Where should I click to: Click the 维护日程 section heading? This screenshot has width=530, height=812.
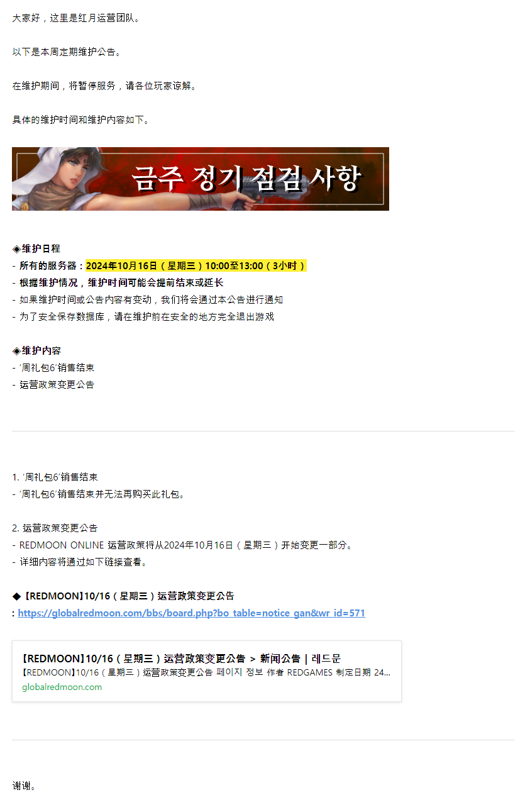[x=41, y=248]
